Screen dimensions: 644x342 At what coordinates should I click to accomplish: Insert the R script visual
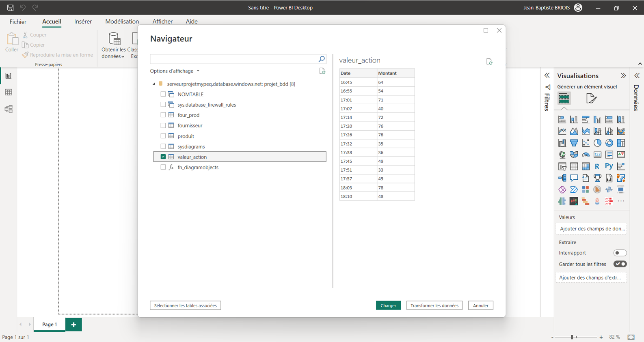(597, 166)
